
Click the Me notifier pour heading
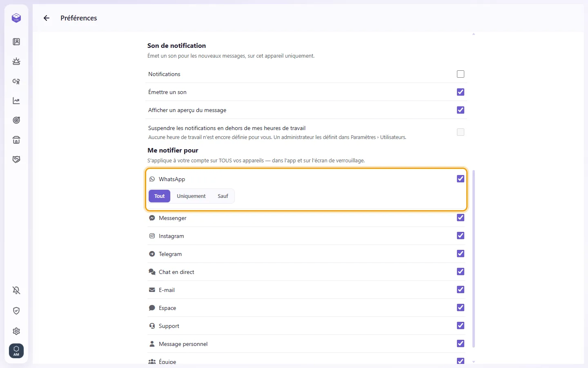173,150
